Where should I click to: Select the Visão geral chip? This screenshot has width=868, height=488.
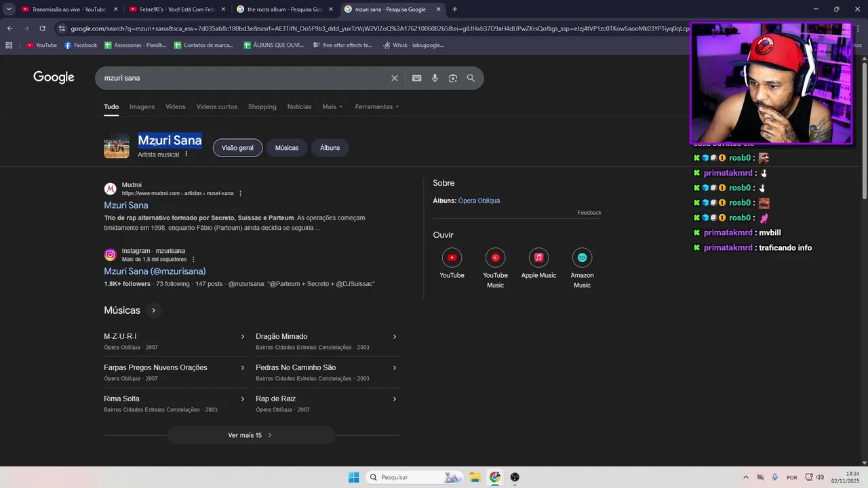[237, 148]
